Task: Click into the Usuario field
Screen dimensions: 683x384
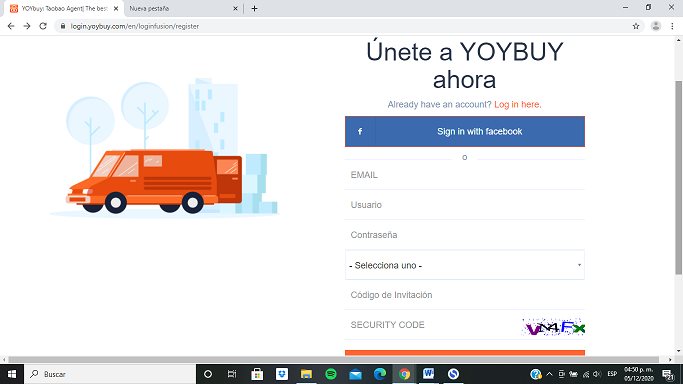Action: (x=465, y=205)
